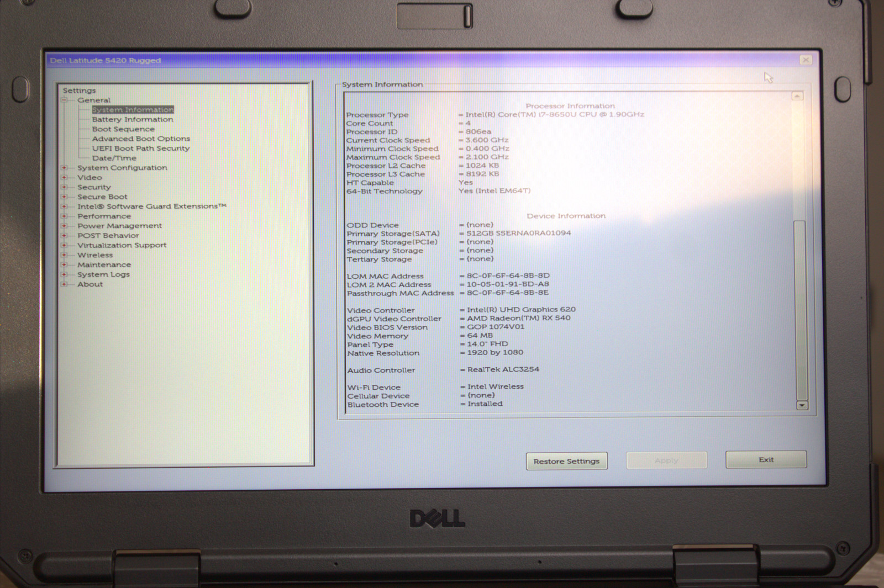Click the scroll-up arrow of System Information
The height and width of the screenshot is (588, 884).
[x=797, y=96]
